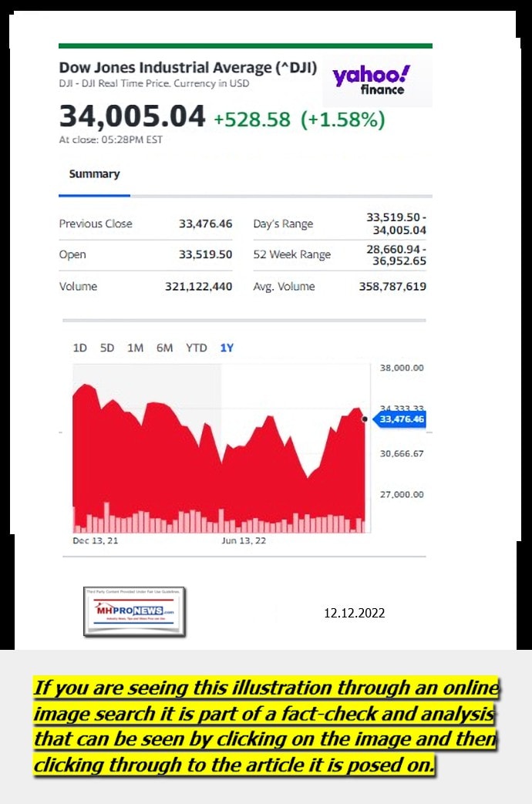532x804 pixels.
Task: Click the At close 05:28PM EST text
Action: 111,140
